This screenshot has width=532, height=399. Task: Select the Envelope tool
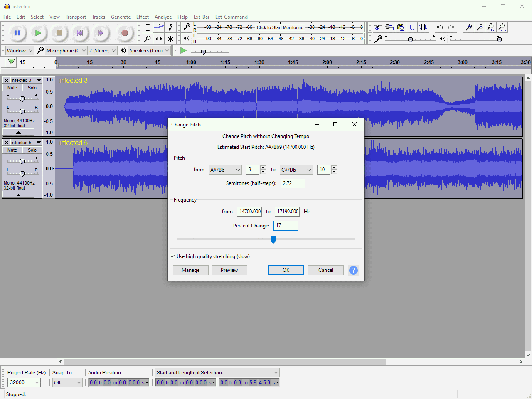pyautogui.click(x=159, y=27)
